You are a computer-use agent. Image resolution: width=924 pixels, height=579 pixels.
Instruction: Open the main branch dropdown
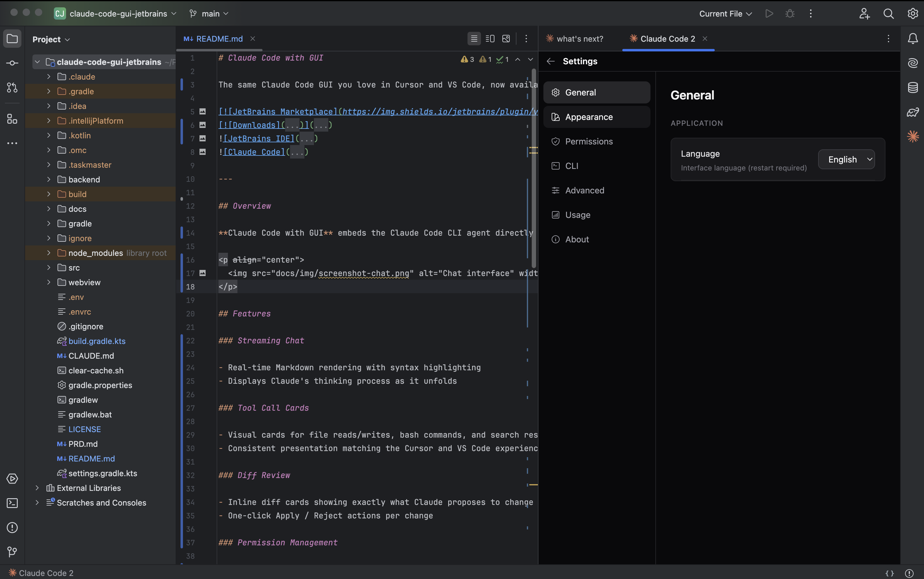tap(209, 14)
